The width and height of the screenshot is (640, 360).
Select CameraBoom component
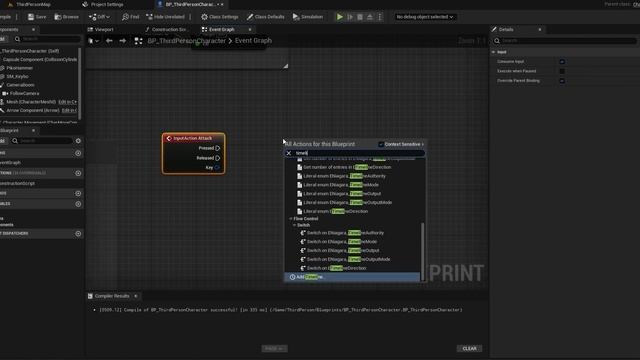20,85
